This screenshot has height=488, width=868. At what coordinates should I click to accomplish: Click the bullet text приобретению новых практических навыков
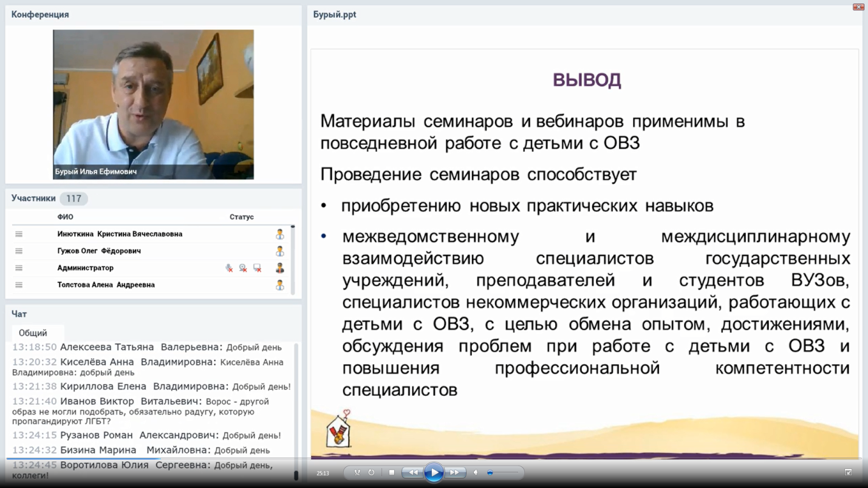(x=527, y=206)
